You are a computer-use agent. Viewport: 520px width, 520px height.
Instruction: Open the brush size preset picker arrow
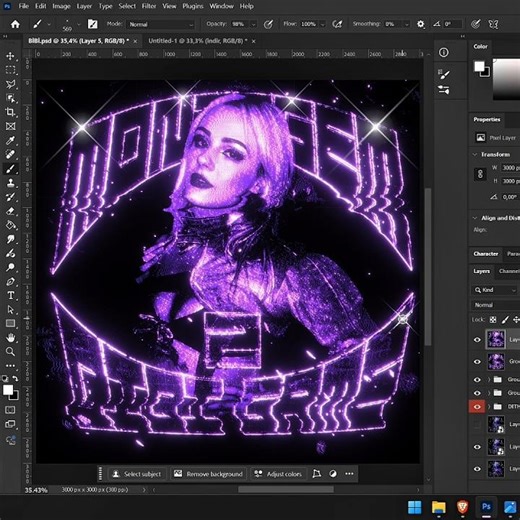point(79,24)
